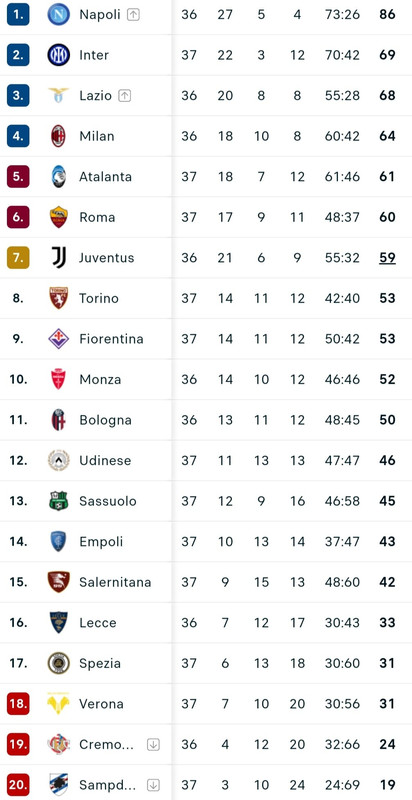Image resolution: width=412 pixels, height=800 pixels.
Task: Click the up arrow next to Lazio
Action: coord(125,95)
